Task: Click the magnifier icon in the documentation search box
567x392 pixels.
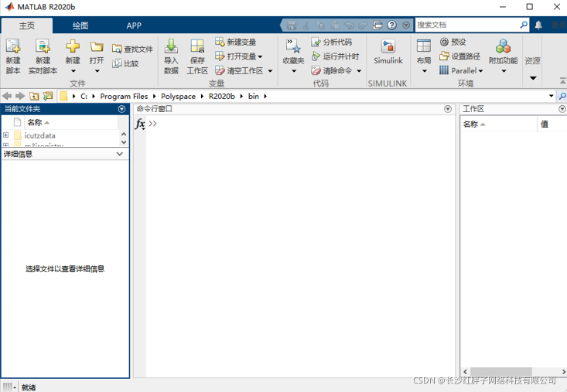Action: [x=524, y=25]
